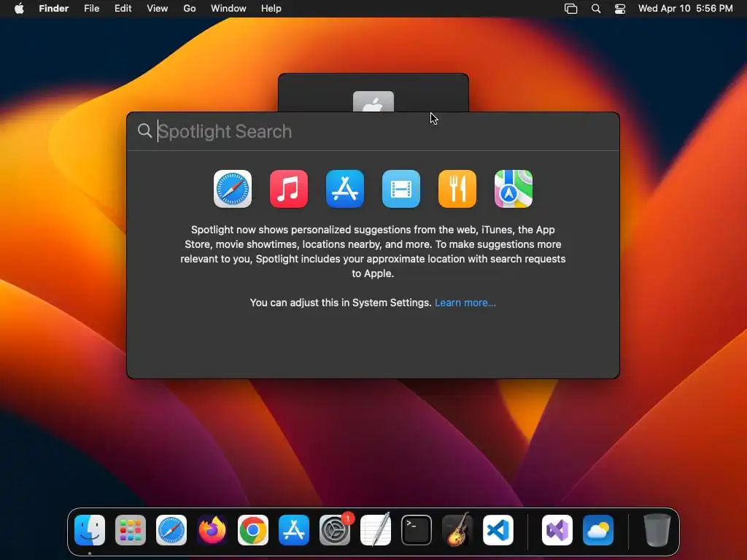
Task: Launch Visual Studio Code from the Dock
Action: point(498,530)
